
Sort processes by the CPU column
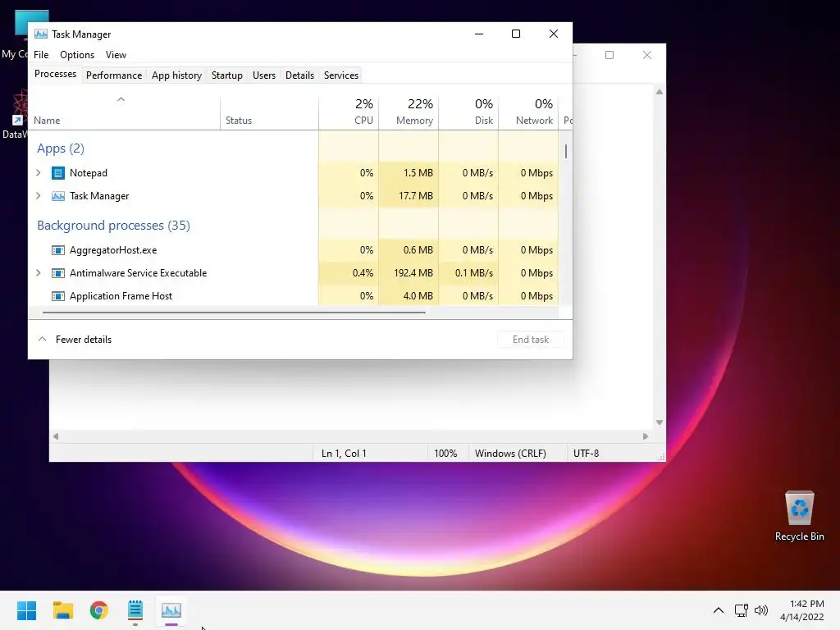pos(349,112)
